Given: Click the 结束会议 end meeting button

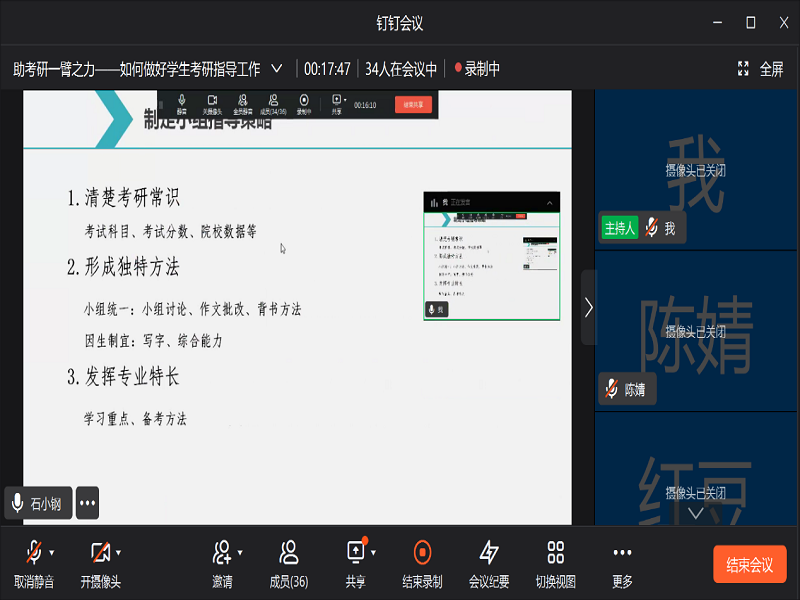Looking at the screenshot, I should (749, 565).
